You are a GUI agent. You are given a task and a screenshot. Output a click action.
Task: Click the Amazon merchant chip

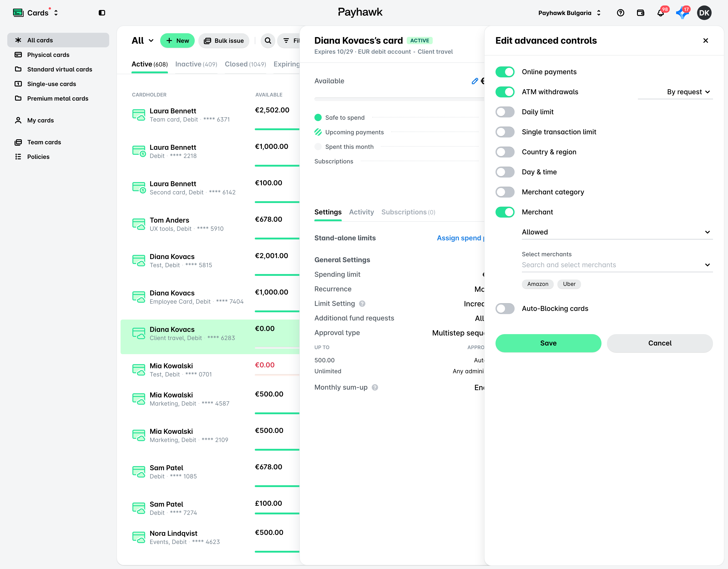click(x=538, y=284)
